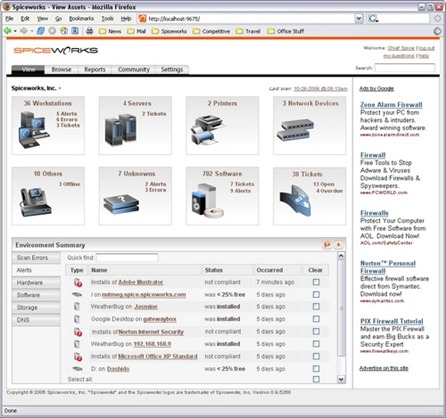Click the alerts list scrollbar up arrow

click(341, 256)
